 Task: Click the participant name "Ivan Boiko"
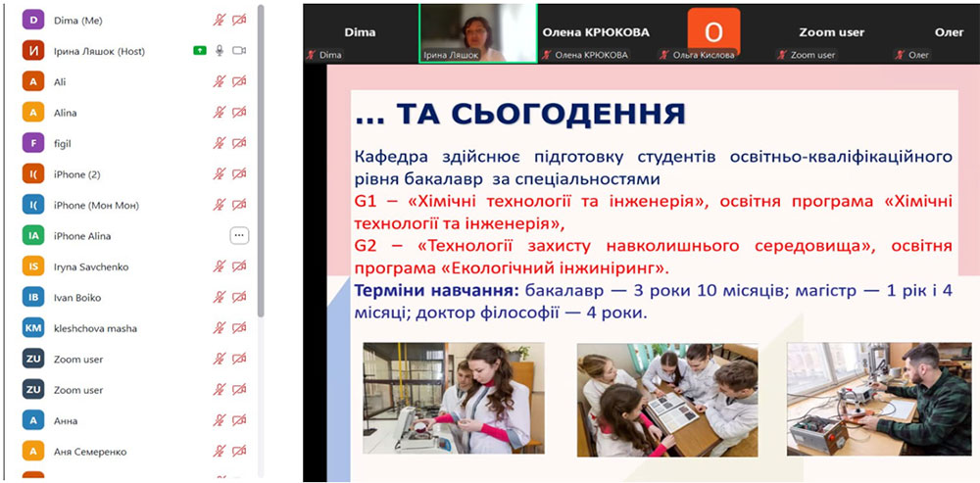(77, 298)
